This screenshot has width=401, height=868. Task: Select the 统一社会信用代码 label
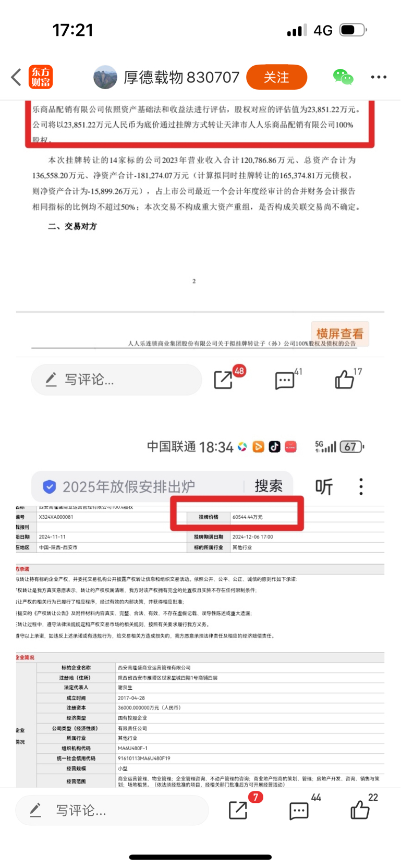point(76,759)
